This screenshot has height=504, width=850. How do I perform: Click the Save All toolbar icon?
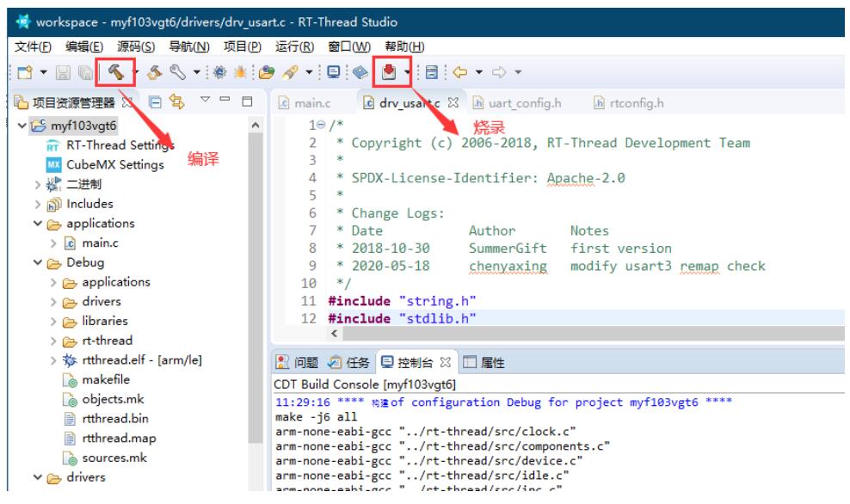point(84,72)
